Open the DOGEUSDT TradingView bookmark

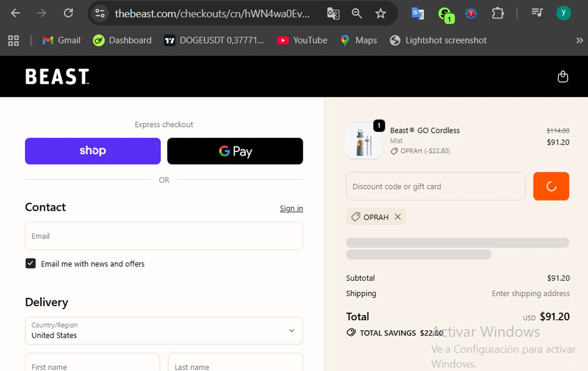tap(214, 40)
